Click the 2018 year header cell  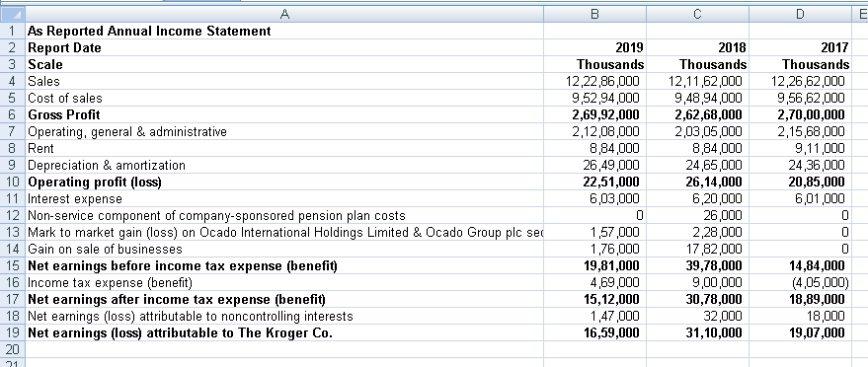(x=697, y=47)
